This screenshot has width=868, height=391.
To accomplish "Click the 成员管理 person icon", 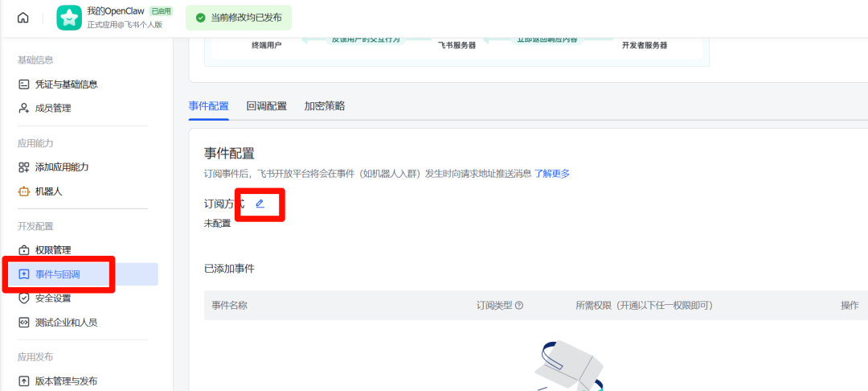I will (x=24, y=109).
